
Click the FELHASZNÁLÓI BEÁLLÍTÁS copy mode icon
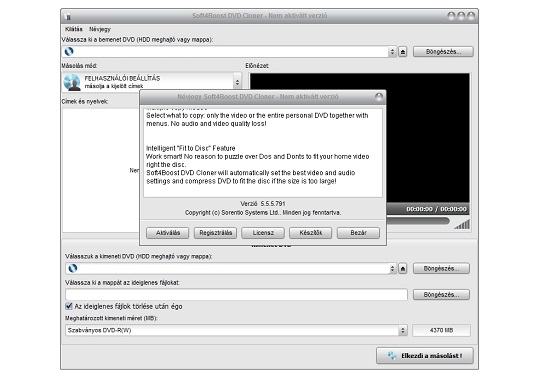pos(72,82)
